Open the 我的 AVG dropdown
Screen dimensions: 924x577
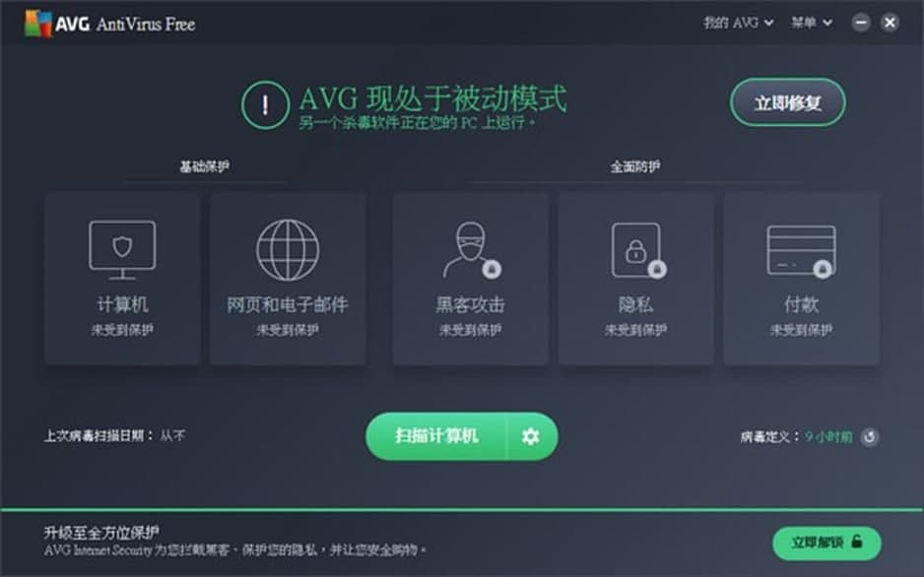pyautogui.click(x=739, y=23)
